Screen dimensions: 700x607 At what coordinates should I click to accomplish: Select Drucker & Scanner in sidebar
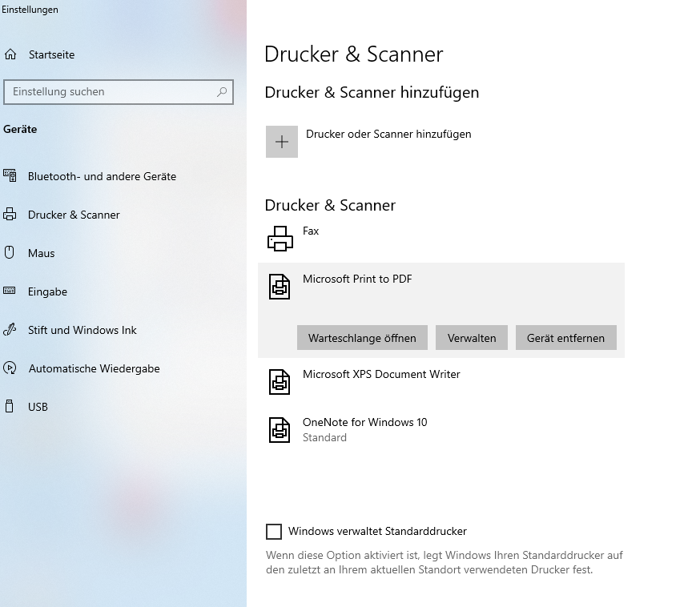click(x=74, y=215)
